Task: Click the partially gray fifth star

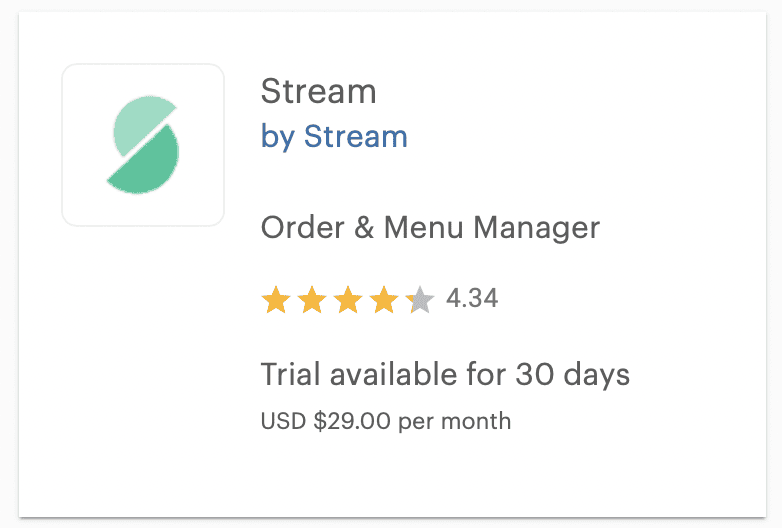Action: pos(420,300)
